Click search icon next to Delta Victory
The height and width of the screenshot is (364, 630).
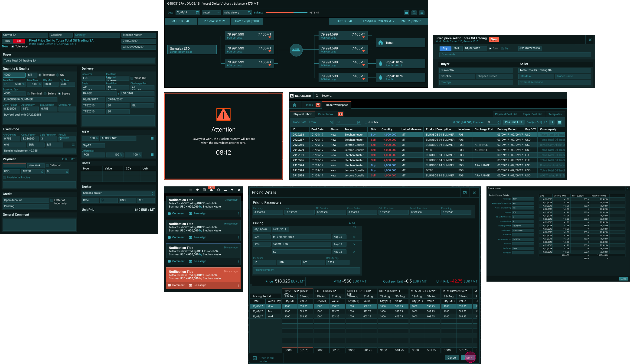(249, 13)
